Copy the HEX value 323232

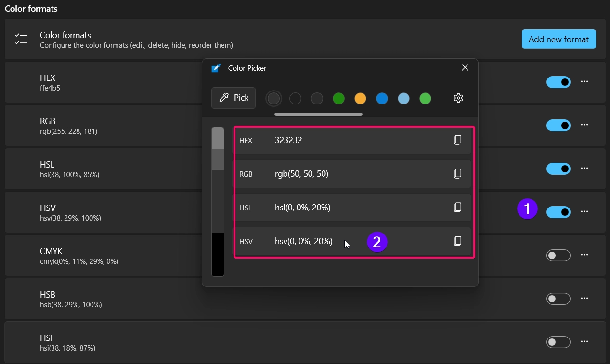(x=458, y=140)
